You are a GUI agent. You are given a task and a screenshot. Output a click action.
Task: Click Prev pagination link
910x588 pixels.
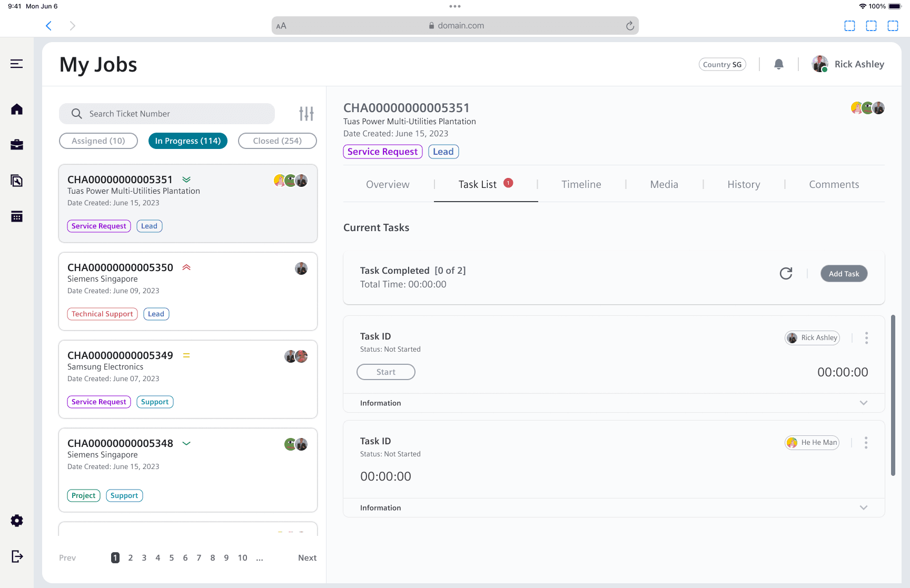(x=67, y=558)
